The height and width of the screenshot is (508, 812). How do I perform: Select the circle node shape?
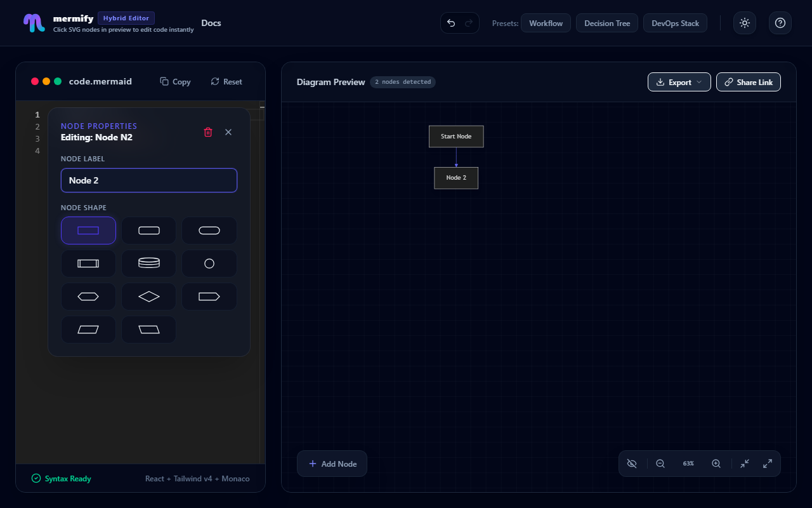point(209,264)
